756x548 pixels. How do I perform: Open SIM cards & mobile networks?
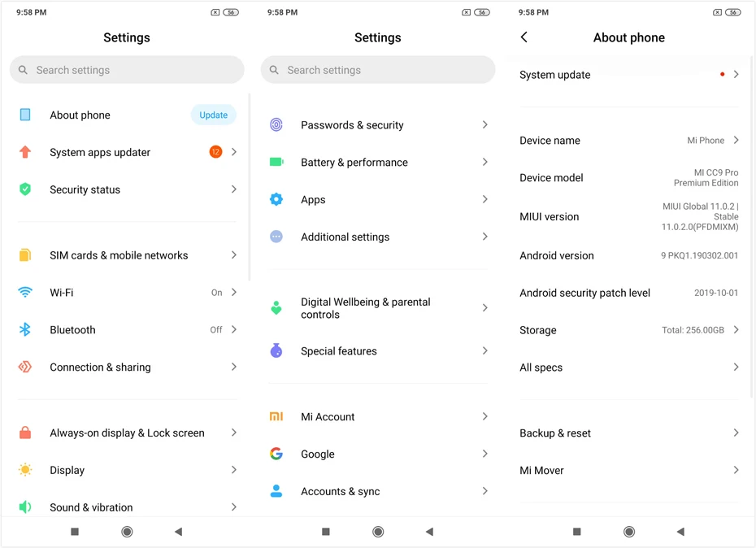tap(127, 255)
